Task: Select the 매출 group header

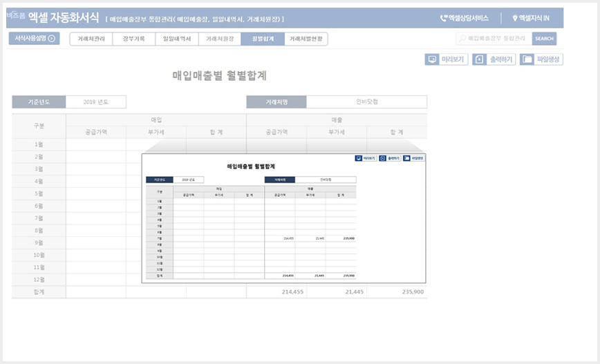Action: point(337,119)
